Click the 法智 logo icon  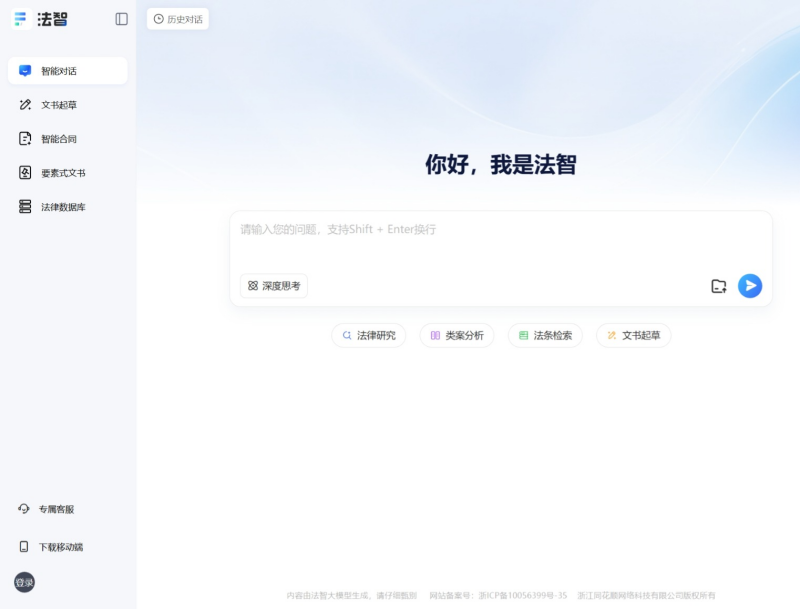[x=20, y=19]
